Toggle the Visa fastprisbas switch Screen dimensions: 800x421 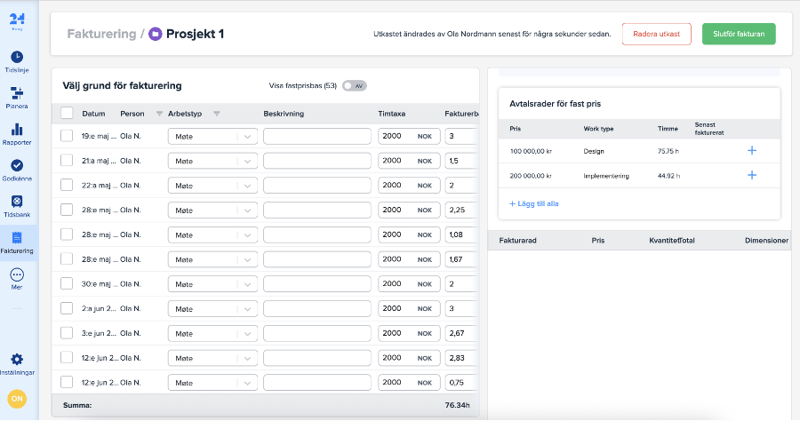(355, 86)
